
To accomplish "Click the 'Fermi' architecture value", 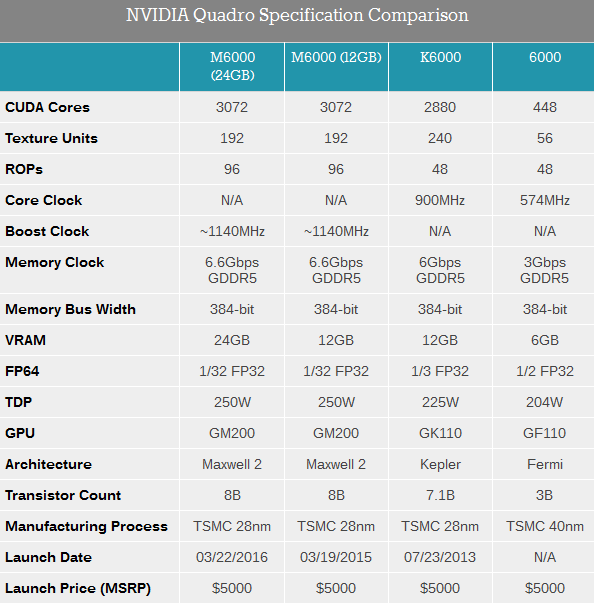I will click(x=545, y=464).
